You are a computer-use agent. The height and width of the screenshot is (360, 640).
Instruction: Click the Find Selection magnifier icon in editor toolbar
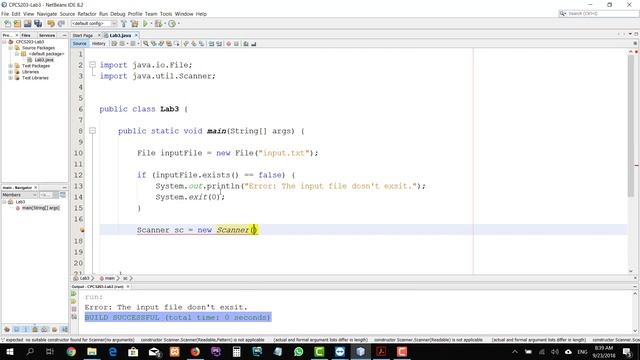(146, 44)
